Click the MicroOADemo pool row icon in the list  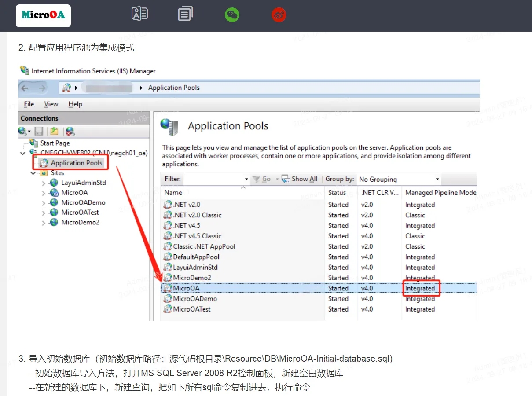point(167,299)
